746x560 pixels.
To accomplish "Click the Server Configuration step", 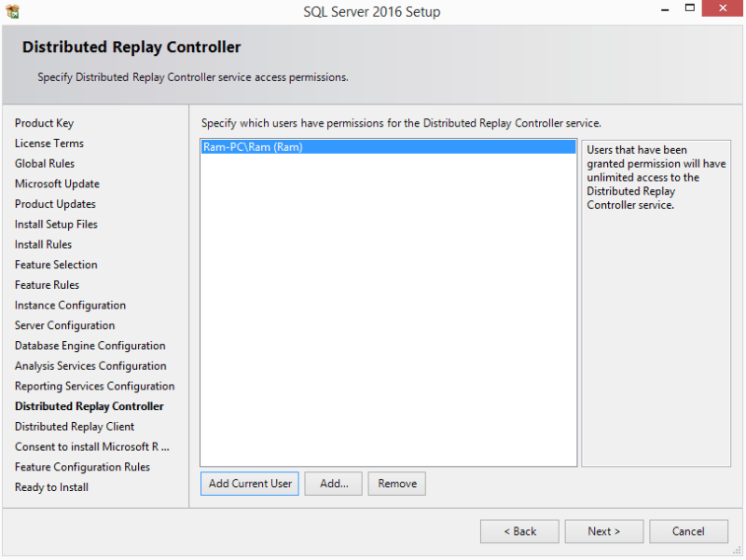I will pos(64,325).
